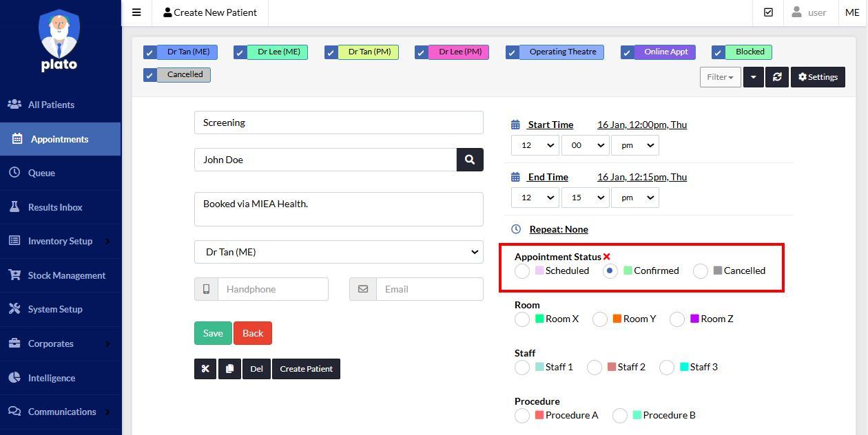
Task: Expand the start time minutes dropdown
Action: click(585, 145)
